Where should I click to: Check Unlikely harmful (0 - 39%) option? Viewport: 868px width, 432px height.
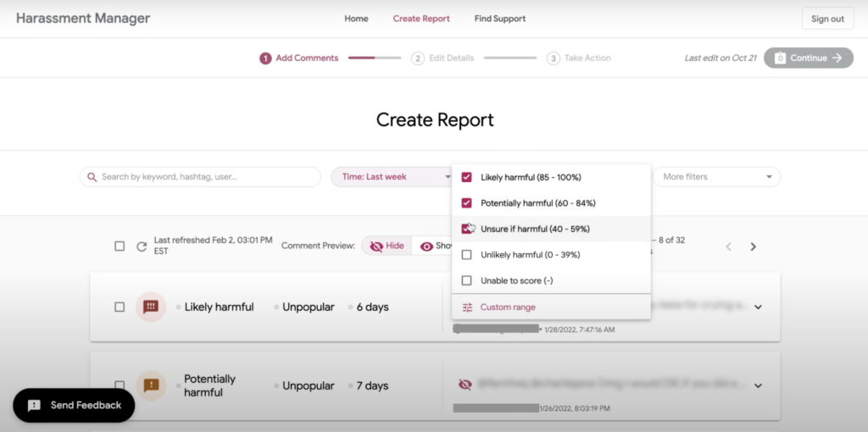[466, 254]
